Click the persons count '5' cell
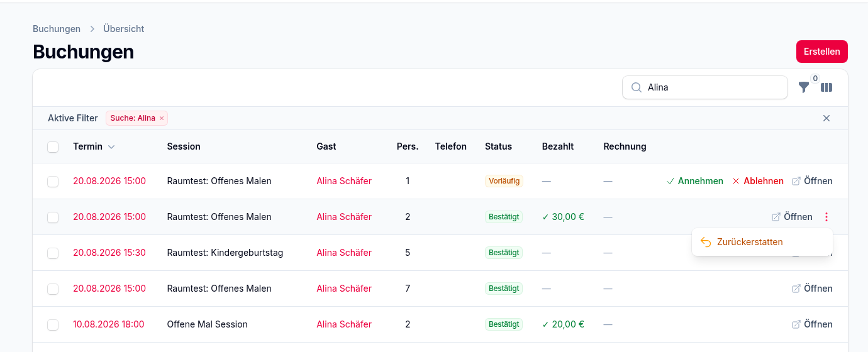This screenshot has height=352, width=868. 408,253
